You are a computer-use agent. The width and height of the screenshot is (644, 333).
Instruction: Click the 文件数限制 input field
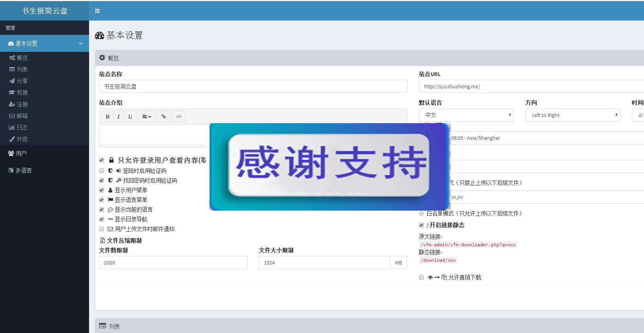[x=173, y=263]
